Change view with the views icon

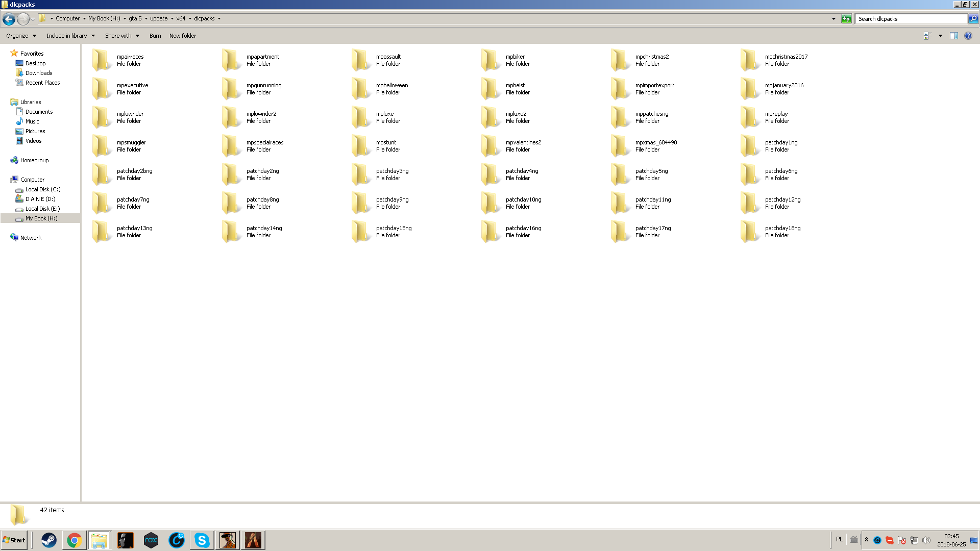coord(928,36)
